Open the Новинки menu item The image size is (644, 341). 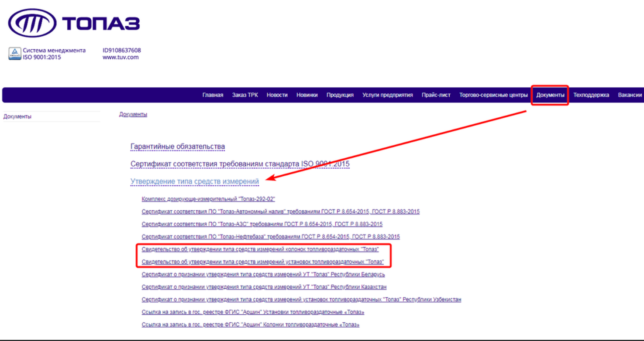(307, 95)
